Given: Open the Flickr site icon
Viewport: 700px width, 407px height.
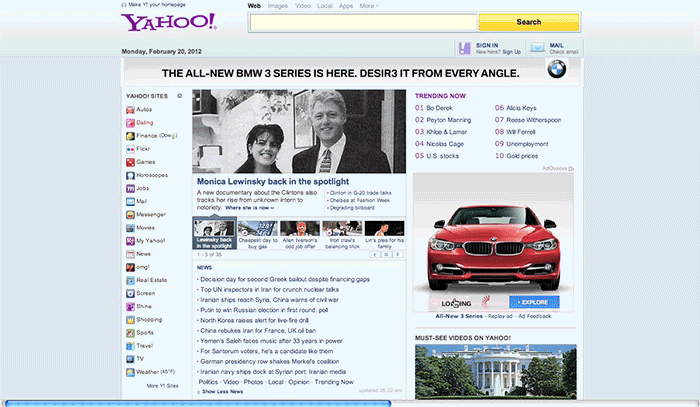Looking at the screenshot, I should coord(130,149).
